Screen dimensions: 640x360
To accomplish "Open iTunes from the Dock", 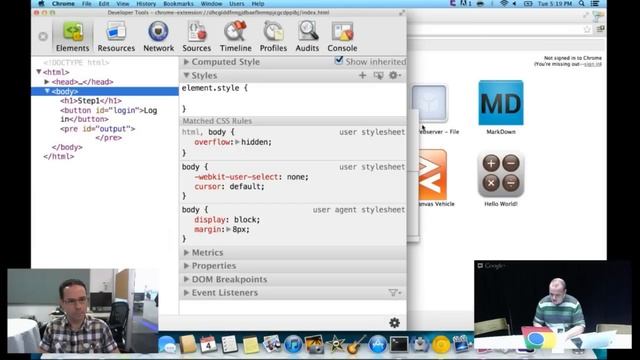I will (293, 344).
